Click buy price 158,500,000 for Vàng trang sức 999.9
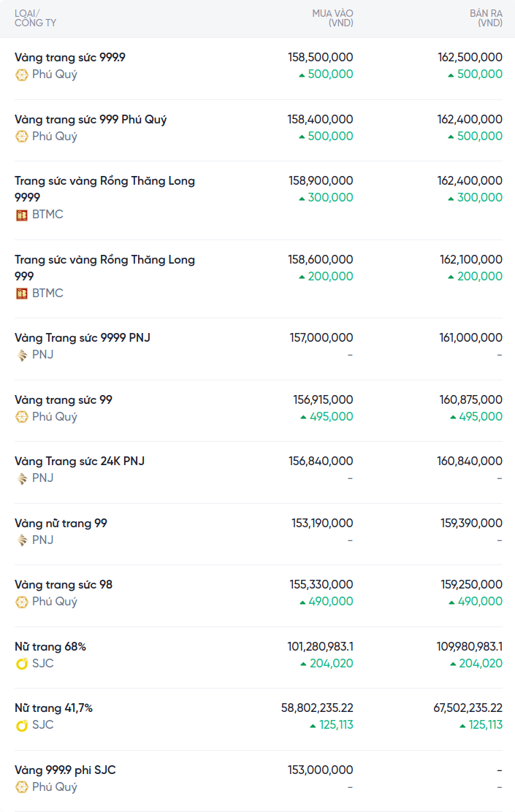 tap(321, 57)
